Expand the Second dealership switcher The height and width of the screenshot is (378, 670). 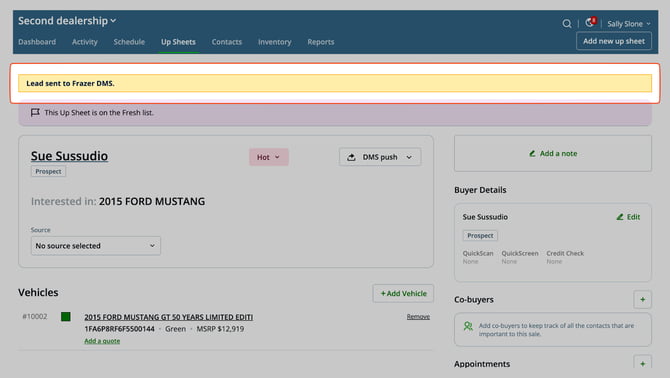67,21
